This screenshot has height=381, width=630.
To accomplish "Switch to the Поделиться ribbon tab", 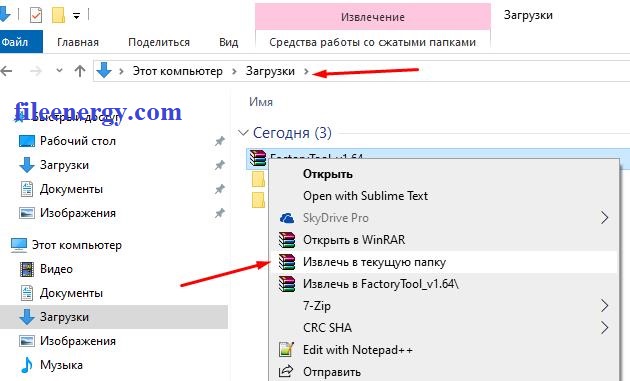I will [x=159, y=42].
